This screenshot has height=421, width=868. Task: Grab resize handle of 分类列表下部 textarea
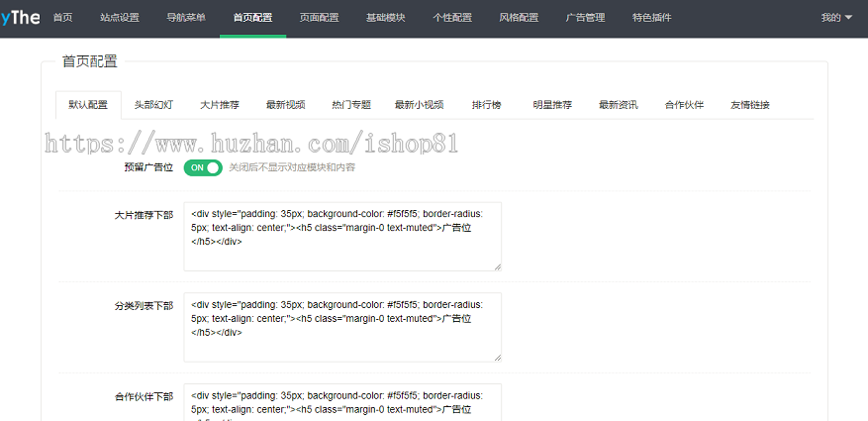click(x=498, y=358)
